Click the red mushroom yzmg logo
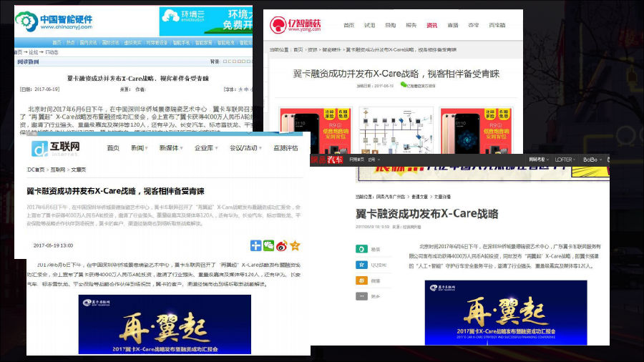 coord(277,25)
